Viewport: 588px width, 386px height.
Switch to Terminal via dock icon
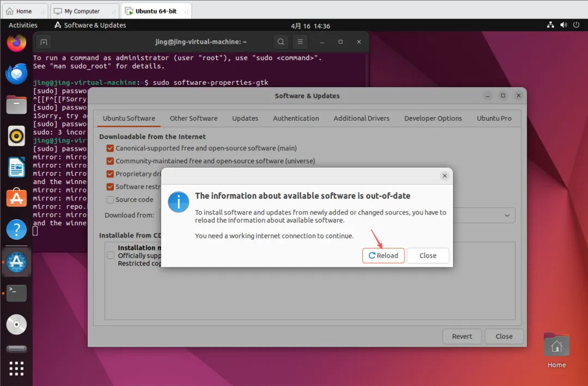point(16,293)
